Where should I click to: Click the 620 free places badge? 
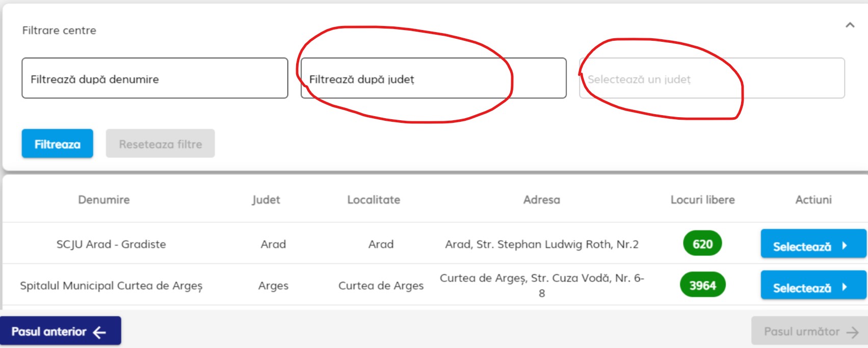point(702,244)
